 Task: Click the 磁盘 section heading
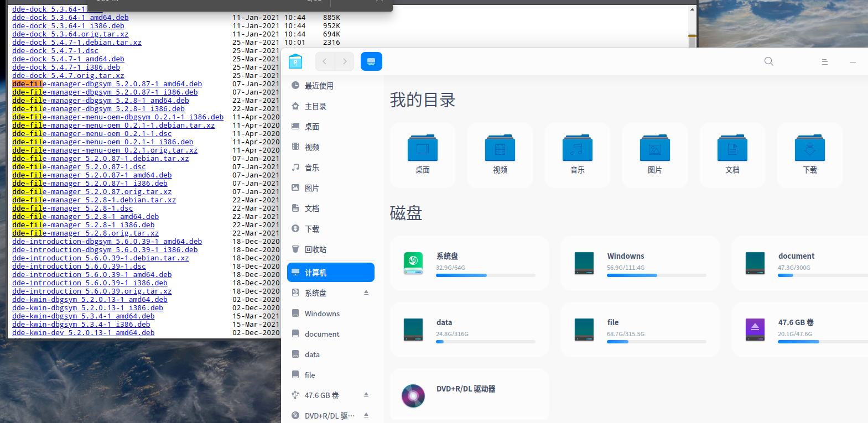pyautogui.click(x=406, y=213)
